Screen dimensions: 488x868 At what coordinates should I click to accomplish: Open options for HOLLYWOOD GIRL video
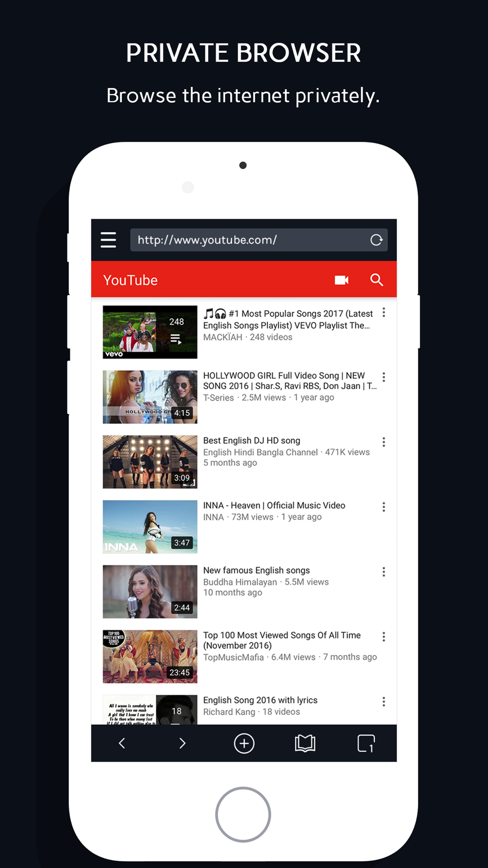[384, 377]
